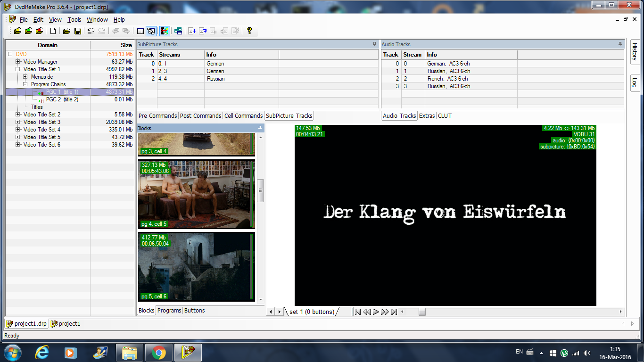The image size is (644, 362).
Task: Toggle the pin on the Audio Tracks panel
Action: coord(620,44)
